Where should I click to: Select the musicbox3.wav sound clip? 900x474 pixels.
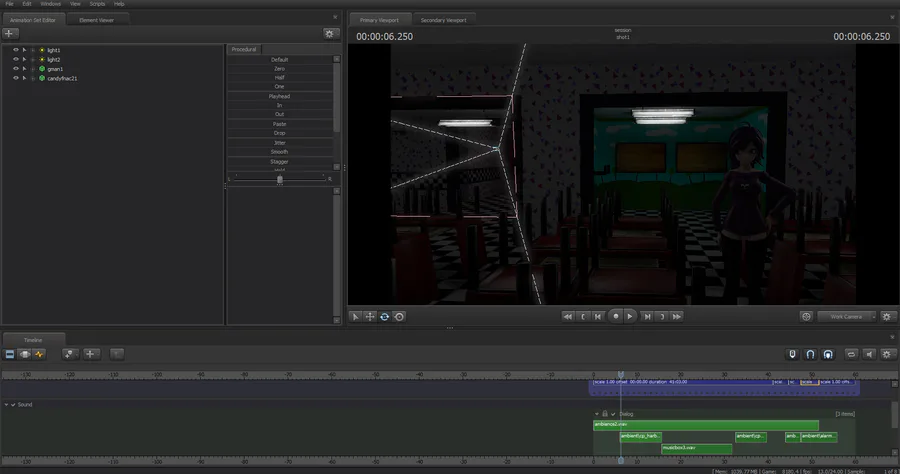(696, 448)
